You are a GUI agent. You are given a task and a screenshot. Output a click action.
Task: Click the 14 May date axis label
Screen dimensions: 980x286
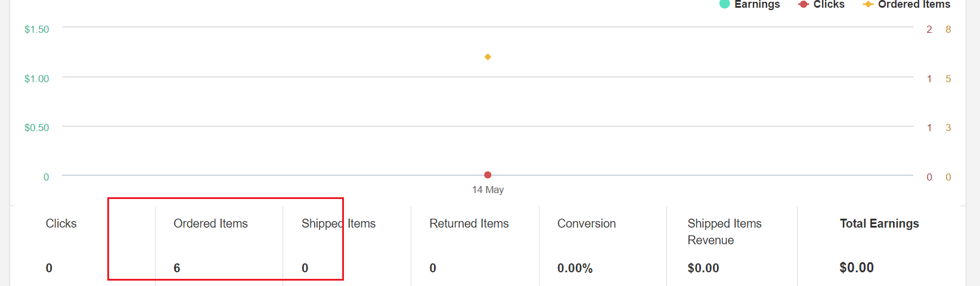(488, 189)
